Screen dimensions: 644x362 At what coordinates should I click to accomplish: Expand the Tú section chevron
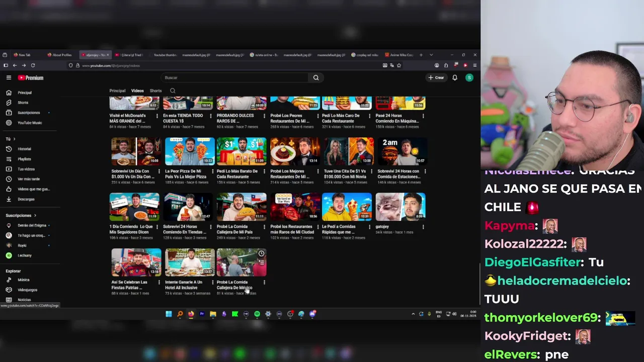click(x=14, y=139)
